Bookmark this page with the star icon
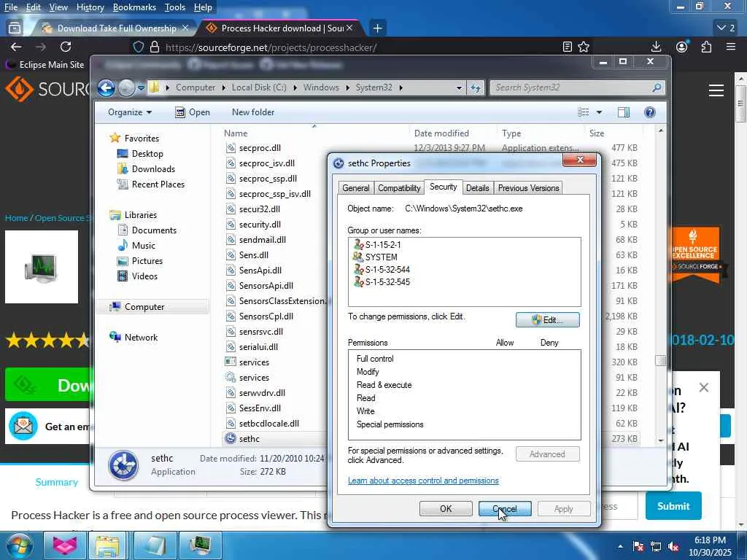Screen dimensions: 747x560 tap(584, 47)
